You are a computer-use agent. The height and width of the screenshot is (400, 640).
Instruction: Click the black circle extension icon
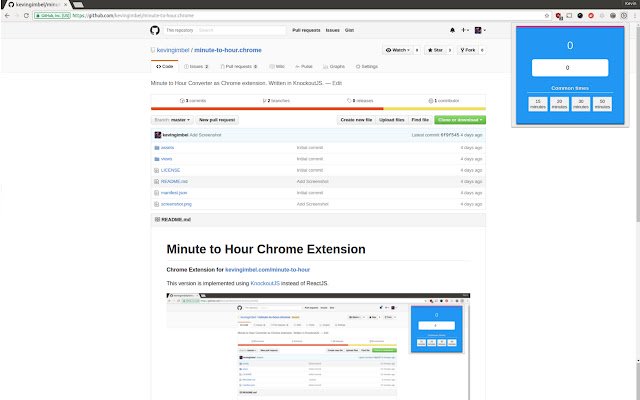click(580, 16)
